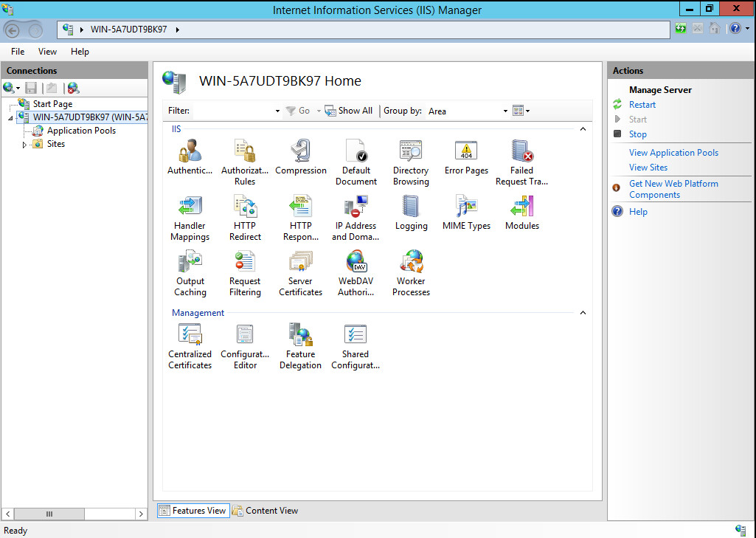This screenshot has width=756, height=538.
Task: Open Request Filtering feature
Action: 245,274
